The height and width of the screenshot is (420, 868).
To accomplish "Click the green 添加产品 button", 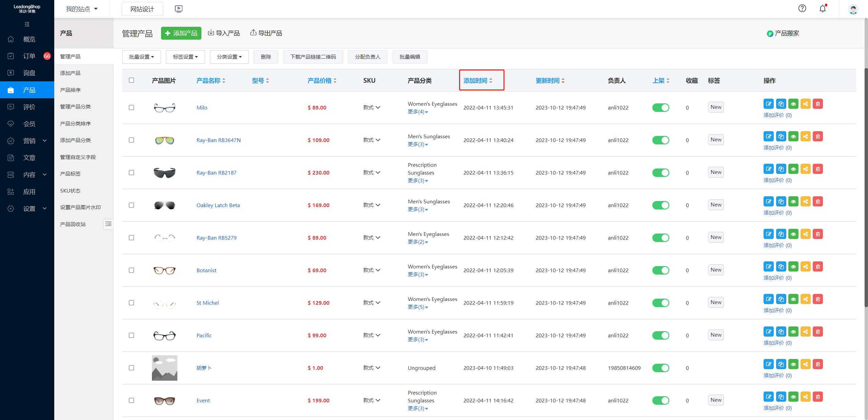I will click(181, 33).
